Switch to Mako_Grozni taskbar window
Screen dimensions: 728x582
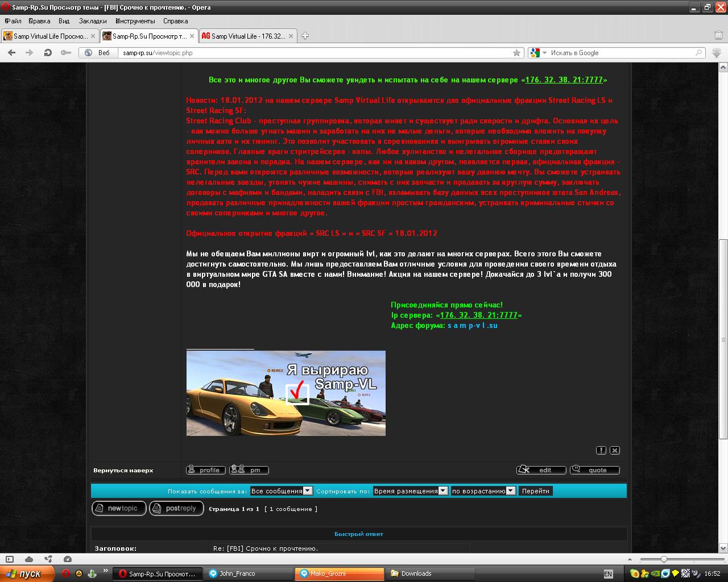(340, 573)
